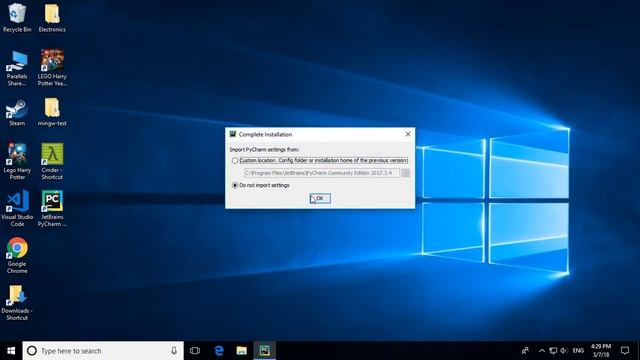The height and width of the screenshot is (360, 640).
Task: Open Task View from the taskbar
Action: point(195,351)
